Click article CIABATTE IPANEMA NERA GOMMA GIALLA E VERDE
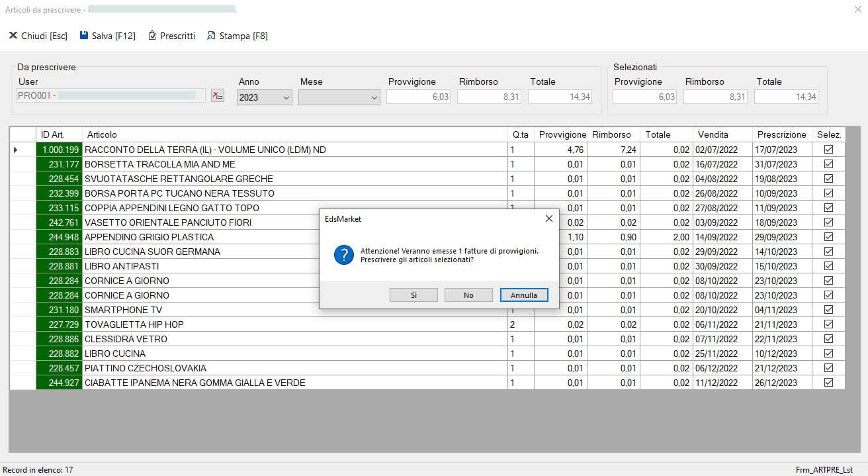Image resolution: width=868 pixels, height=476 pixels. click(195, 383)
